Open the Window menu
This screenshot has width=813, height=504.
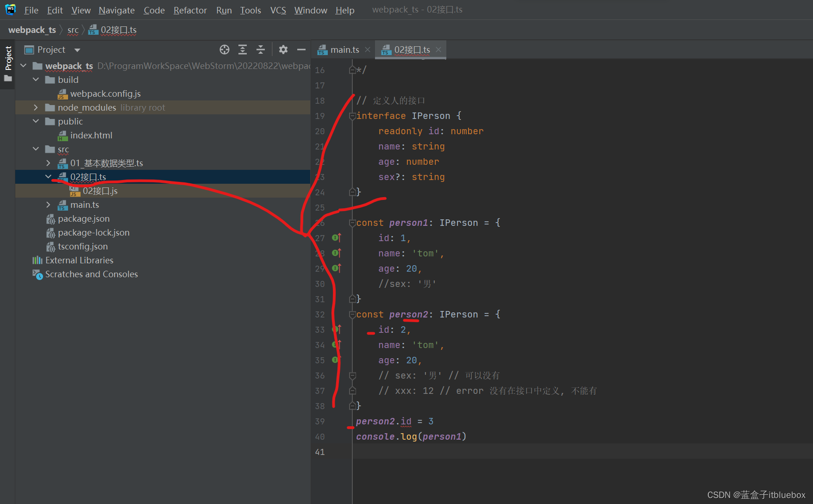point(311,10)
